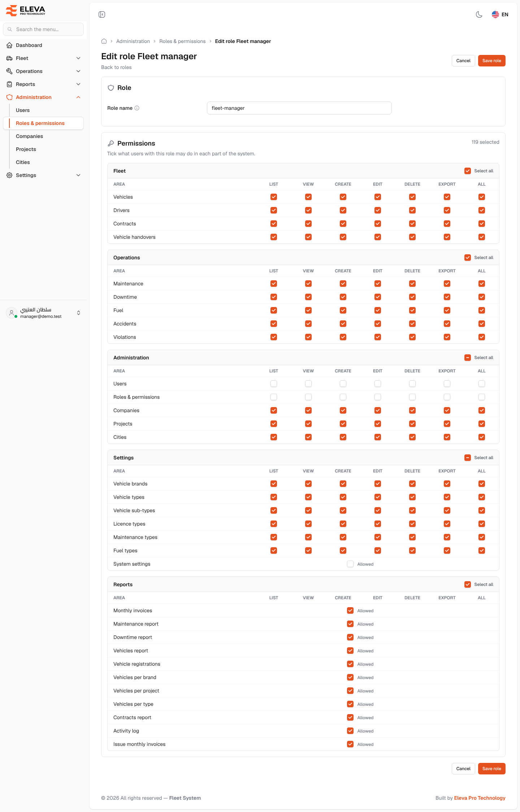Click the user avatar icon

(x=12, y=313)
